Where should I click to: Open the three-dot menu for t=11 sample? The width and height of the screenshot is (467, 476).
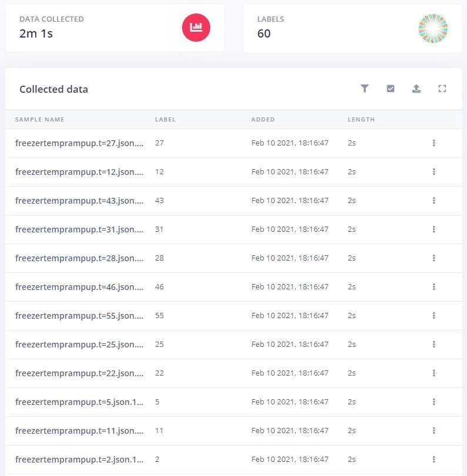click(434, 430)
